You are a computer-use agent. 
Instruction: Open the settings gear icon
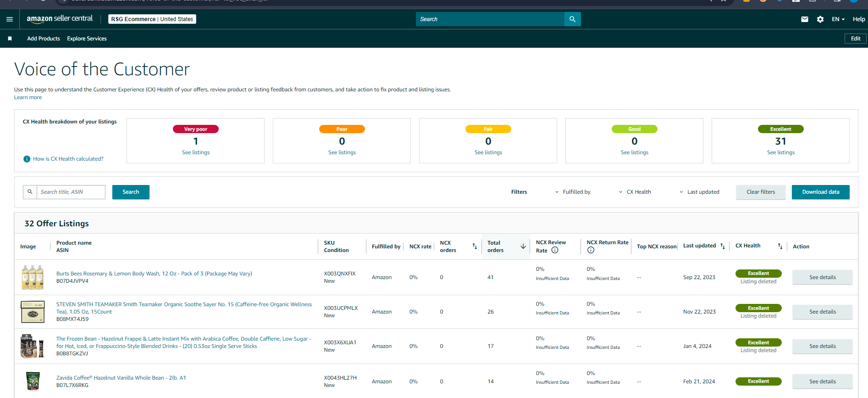820,19
